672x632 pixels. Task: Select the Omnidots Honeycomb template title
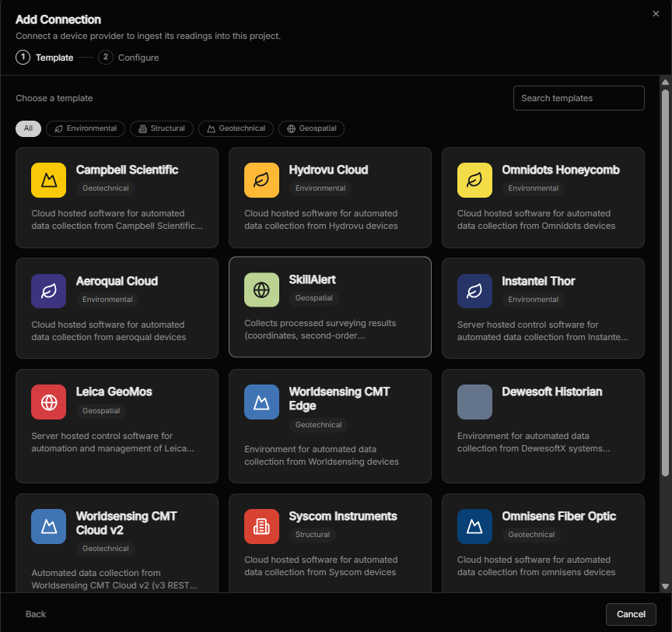[561, 170]
